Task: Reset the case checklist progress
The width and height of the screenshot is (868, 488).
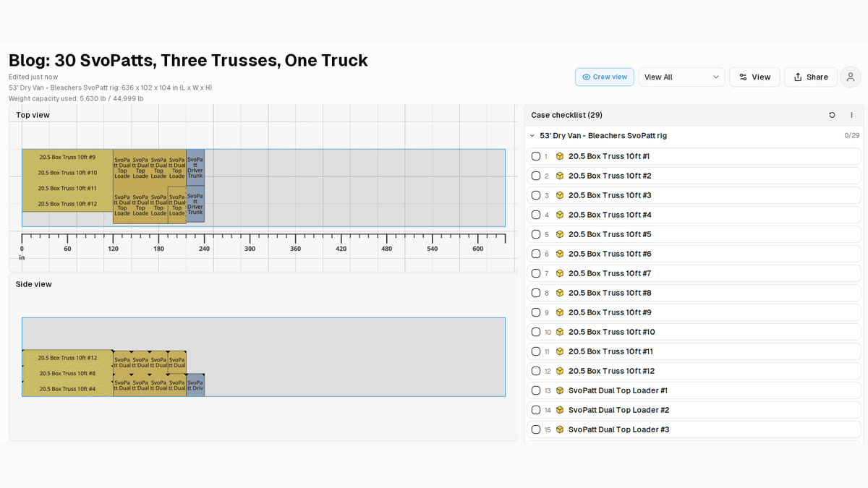Action: 832,115
